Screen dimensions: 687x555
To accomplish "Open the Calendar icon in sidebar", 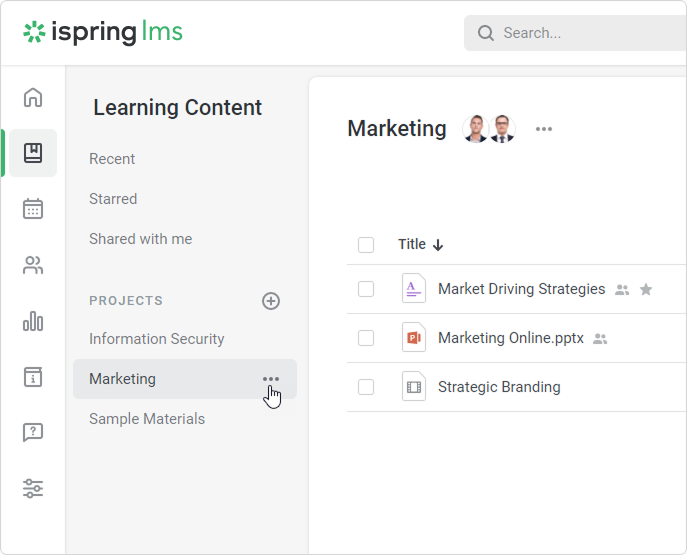I will [x=33, y=209].
